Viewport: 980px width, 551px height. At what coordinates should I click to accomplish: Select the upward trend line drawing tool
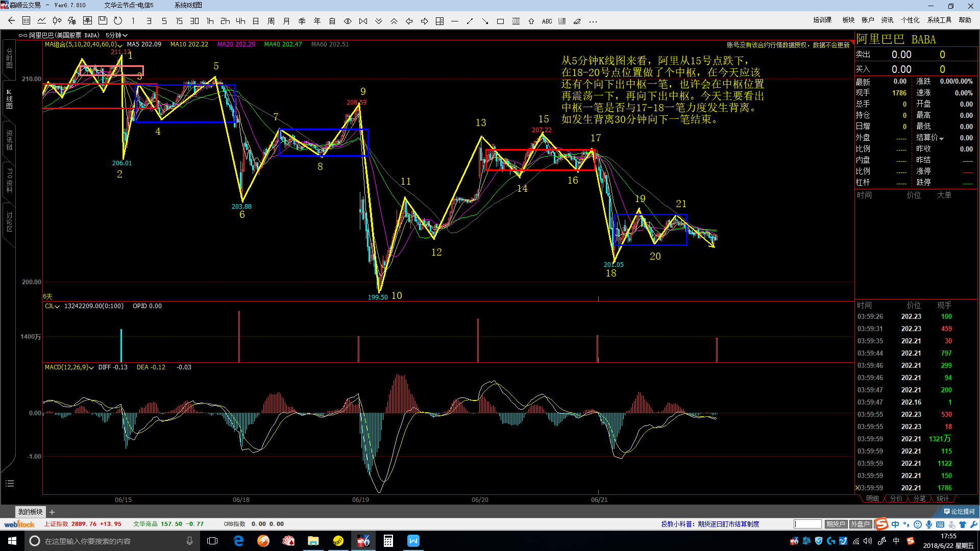[470, 21]
